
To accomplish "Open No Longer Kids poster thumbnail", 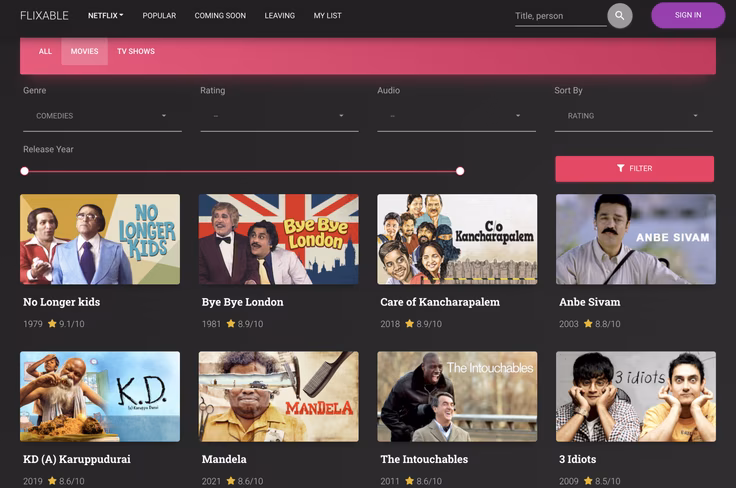I will click(100, 239).
